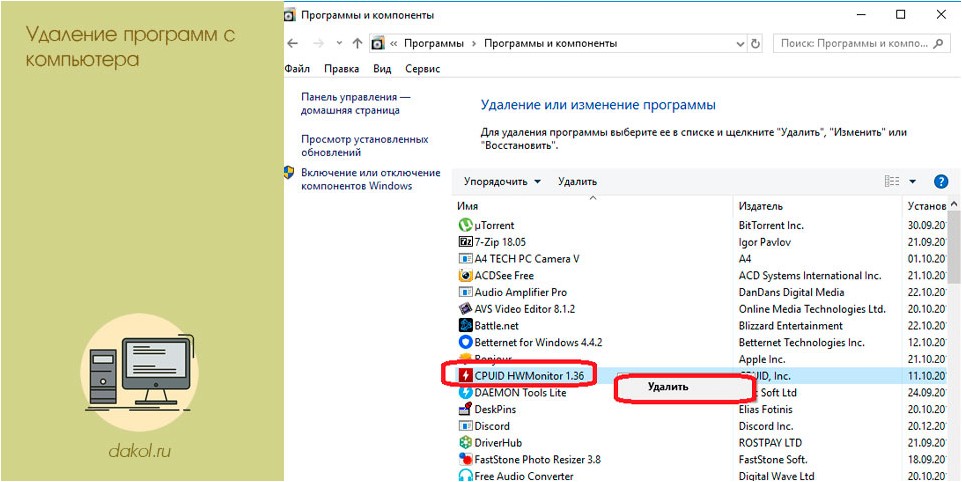
Task: Open Панель управления — домашняя страница link
Action: coord(356,104)
